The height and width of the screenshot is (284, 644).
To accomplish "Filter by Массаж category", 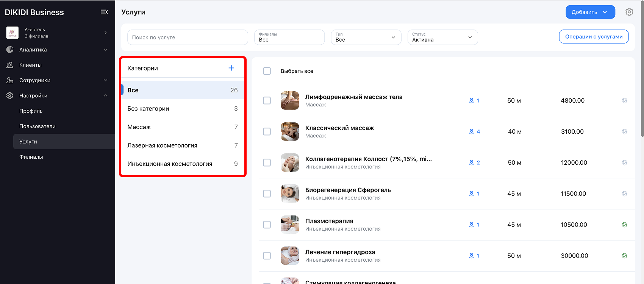I will pos(183,127).
